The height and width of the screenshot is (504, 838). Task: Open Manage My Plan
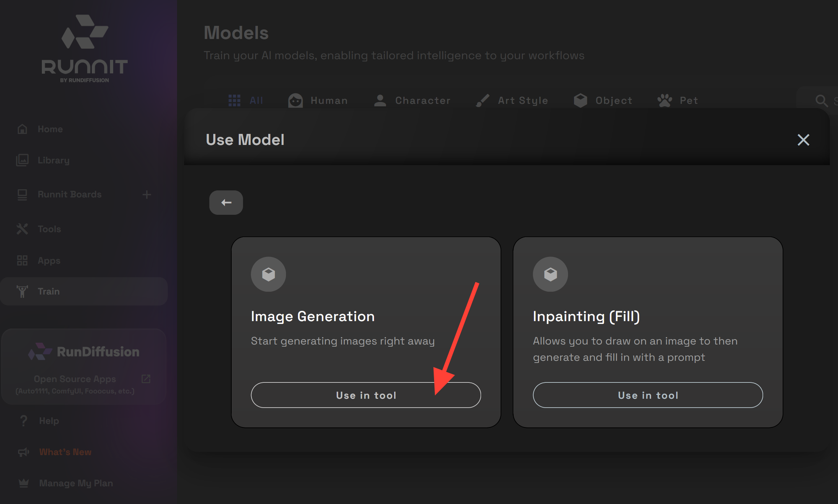76,483
